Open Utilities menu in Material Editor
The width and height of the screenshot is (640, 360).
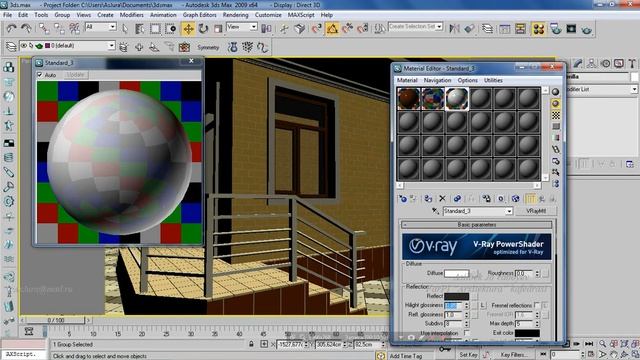[x=493, y=80]
